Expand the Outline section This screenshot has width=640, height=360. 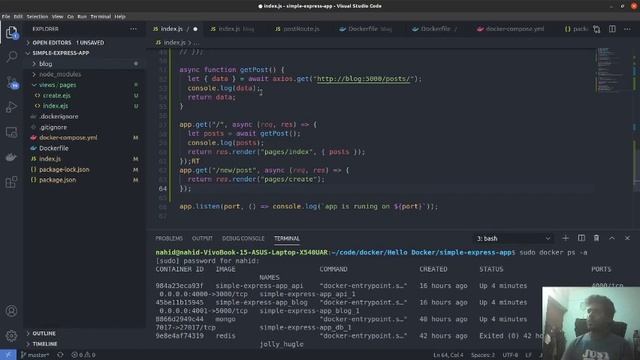coord(44,333)
